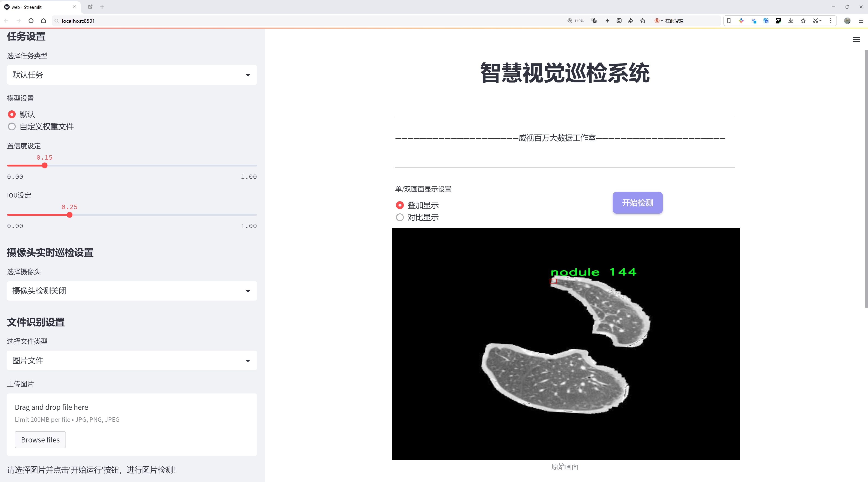Click the confidence slider handle at 0.15
The width and height of the screenshot is (868, 482).
tap(45, 166)
